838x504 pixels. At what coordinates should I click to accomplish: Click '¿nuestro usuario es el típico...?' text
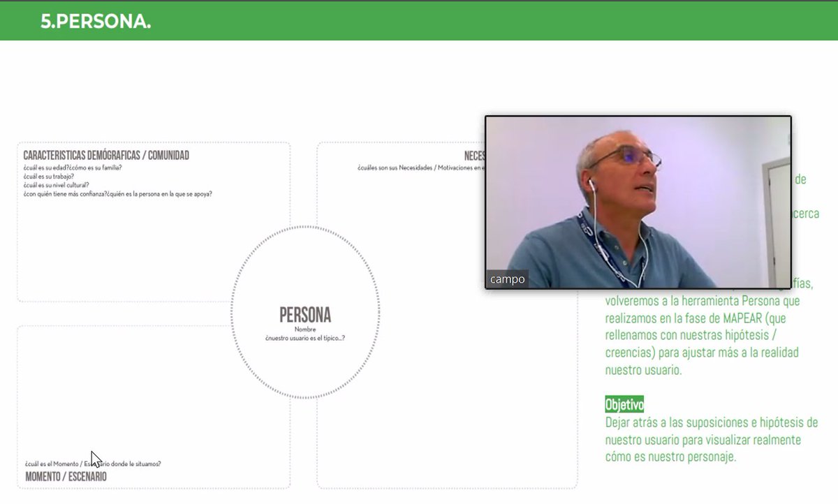pos(305,338)
